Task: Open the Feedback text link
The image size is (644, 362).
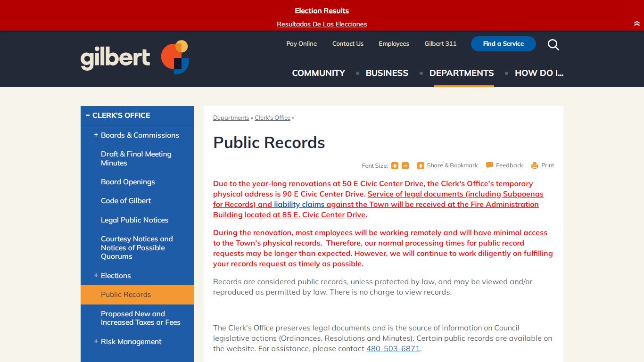Action: (510, 165)
